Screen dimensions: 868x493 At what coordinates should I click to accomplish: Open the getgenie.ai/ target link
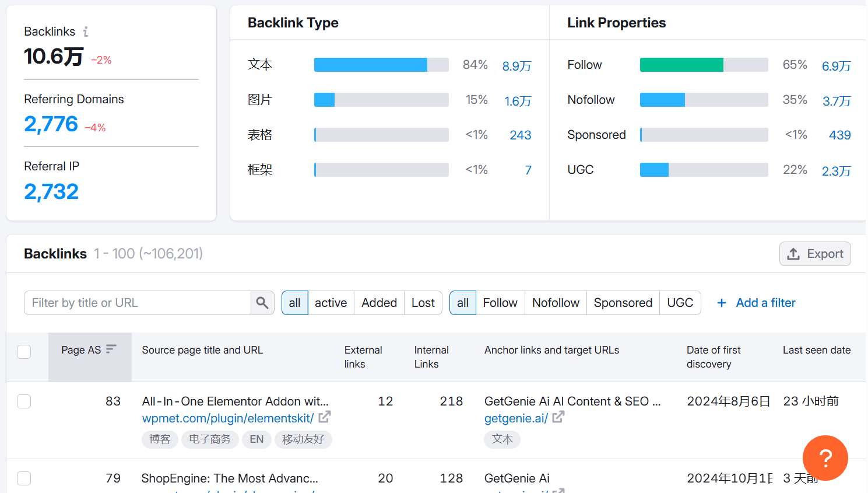click(516, 418)
